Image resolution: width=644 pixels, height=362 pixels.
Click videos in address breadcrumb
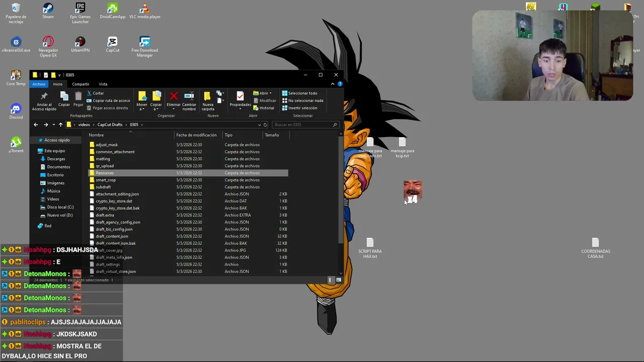tap(84, 125)
